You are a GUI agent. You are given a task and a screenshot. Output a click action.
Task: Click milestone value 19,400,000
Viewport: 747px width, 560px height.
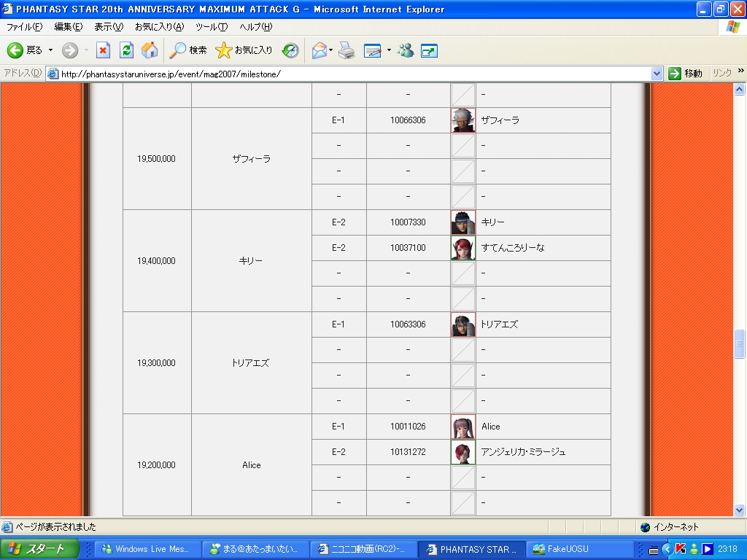point(156,261)
